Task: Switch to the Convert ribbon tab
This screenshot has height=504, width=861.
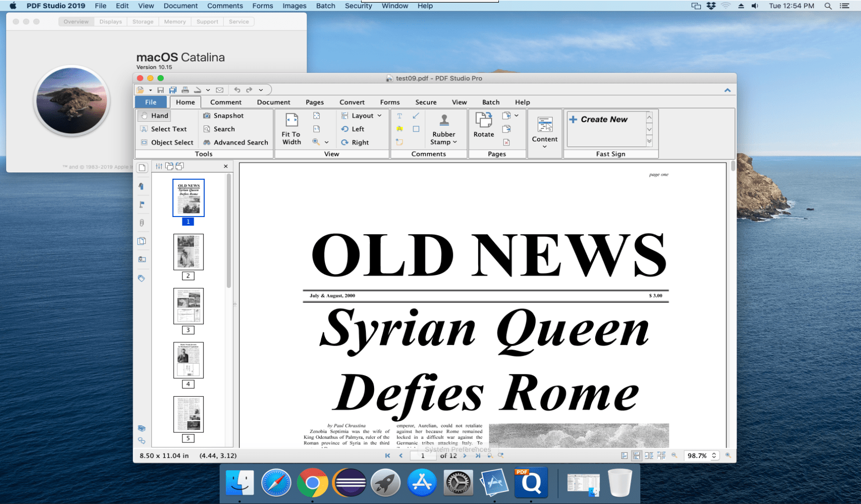Action: [352, 102]
